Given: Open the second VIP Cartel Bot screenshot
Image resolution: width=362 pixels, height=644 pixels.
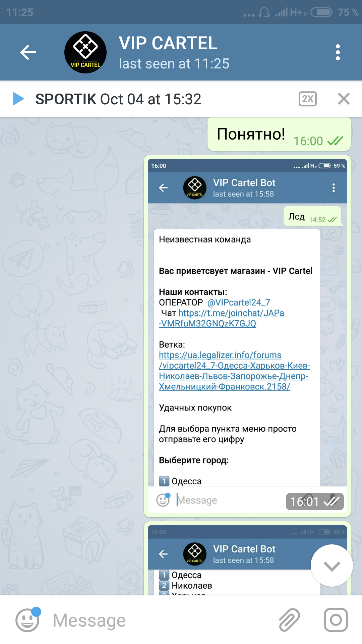Looking at the screenshot, I should tap(247, 560).
